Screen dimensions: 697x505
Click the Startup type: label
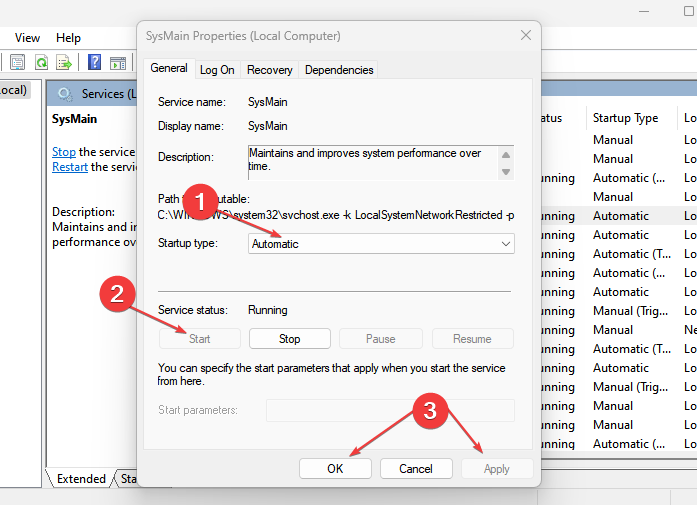click(188, 243)
